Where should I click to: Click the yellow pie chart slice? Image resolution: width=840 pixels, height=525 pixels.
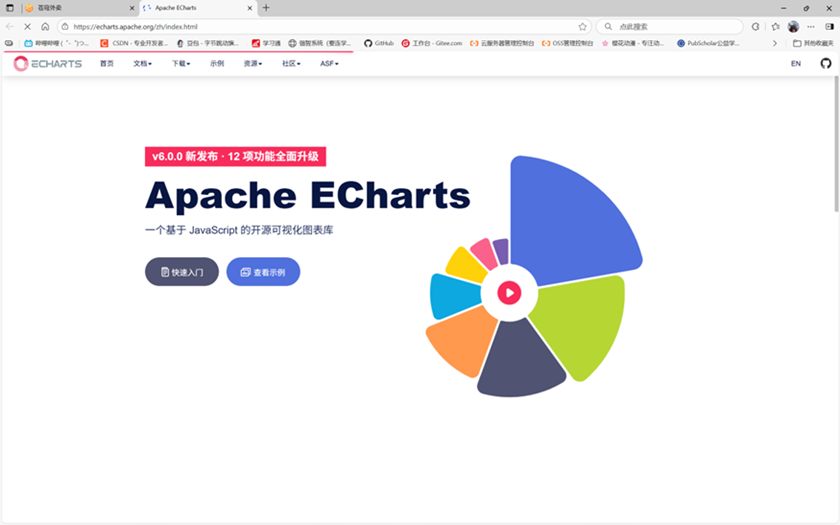(x=465, y=266)
